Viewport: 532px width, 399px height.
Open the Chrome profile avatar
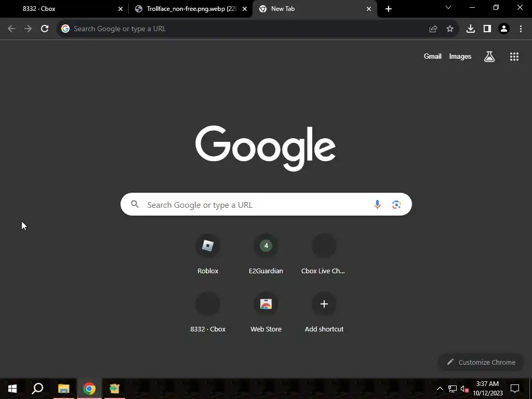(x=504, y=29)
